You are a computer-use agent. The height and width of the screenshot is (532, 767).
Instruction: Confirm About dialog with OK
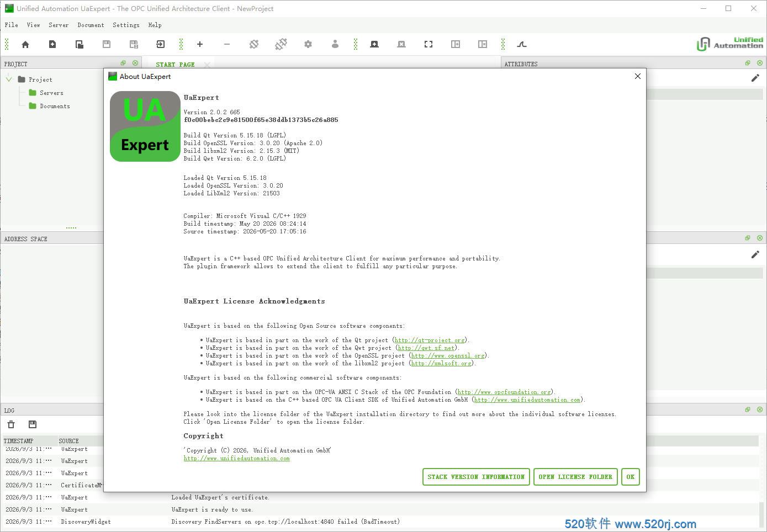point(631,477)
